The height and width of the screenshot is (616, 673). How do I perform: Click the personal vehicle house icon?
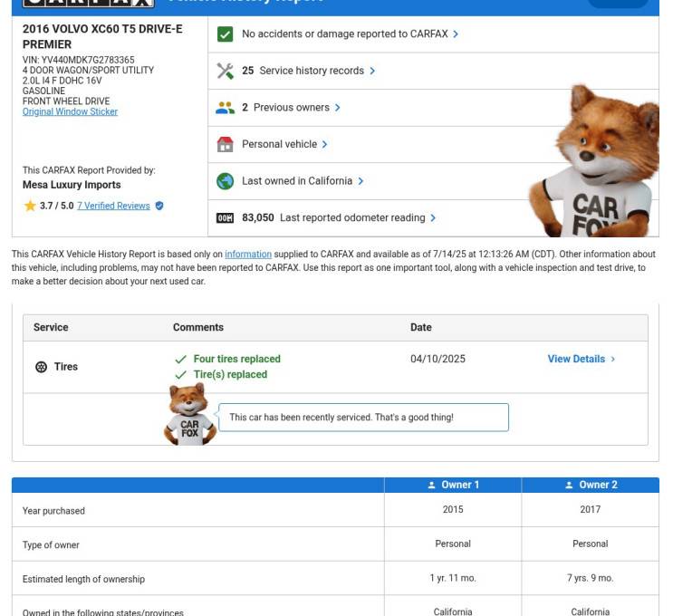225,144
